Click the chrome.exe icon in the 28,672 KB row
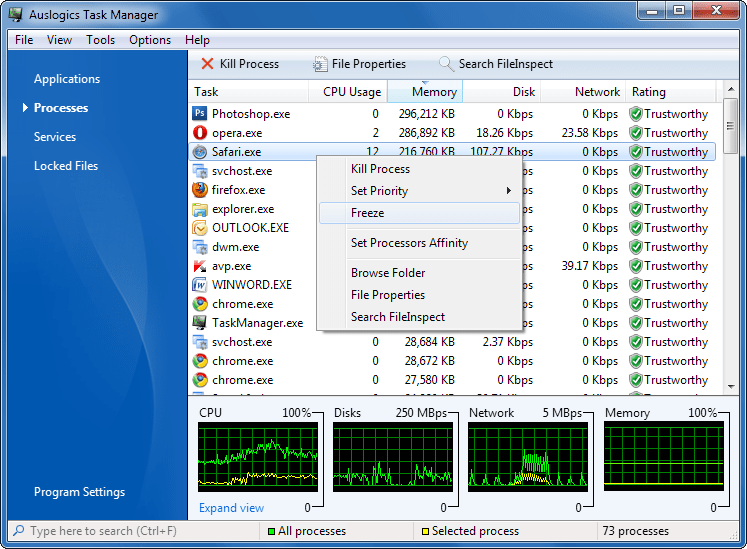 click(x=200, y=361)
